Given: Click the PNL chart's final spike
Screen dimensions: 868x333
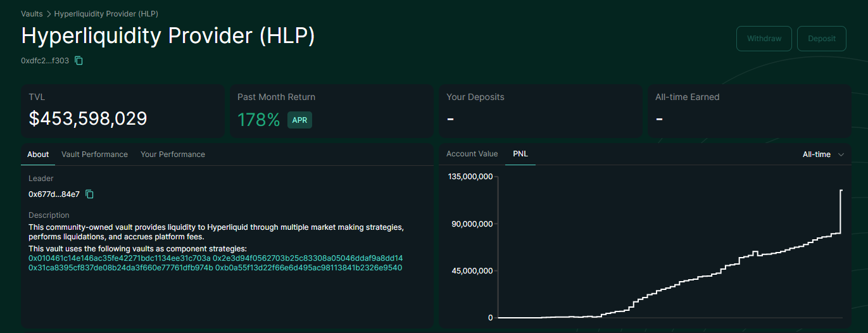Looking at the screenshot, I should point(841,210).
